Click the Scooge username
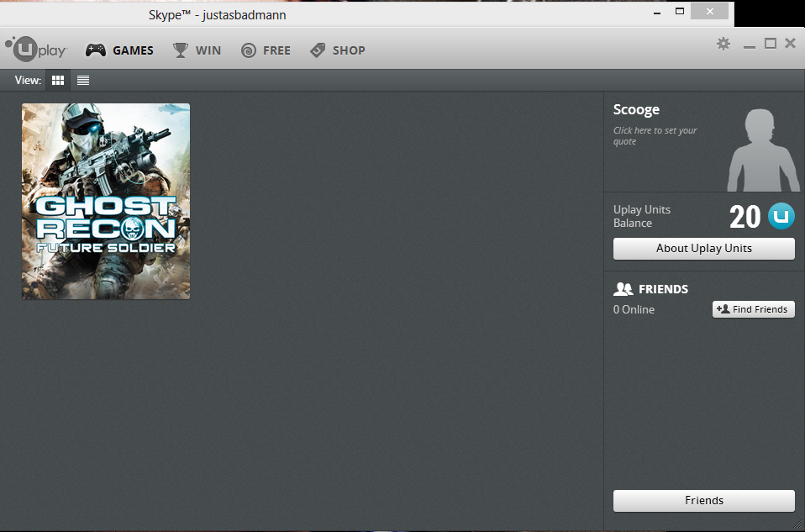The width and height of the screenshot is (805, 532). (636, 109)
